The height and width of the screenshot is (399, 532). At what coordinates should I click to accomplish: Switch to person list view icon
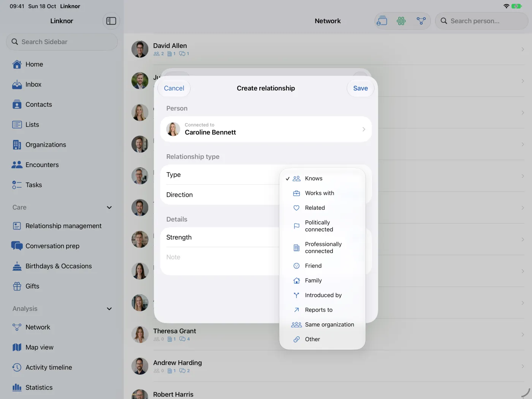(382, 21)
